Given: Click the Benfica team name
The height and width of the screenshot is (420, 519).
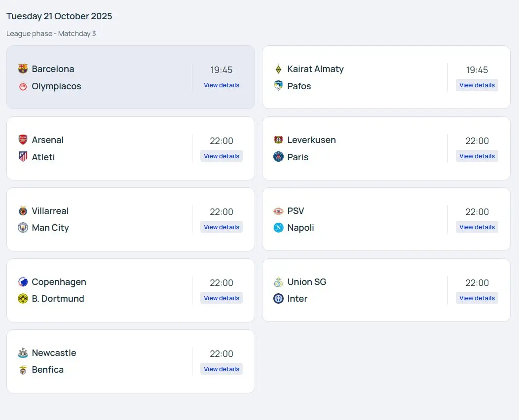Looking at the screenshot, I should pyautogui.click(x=47, y=370).
